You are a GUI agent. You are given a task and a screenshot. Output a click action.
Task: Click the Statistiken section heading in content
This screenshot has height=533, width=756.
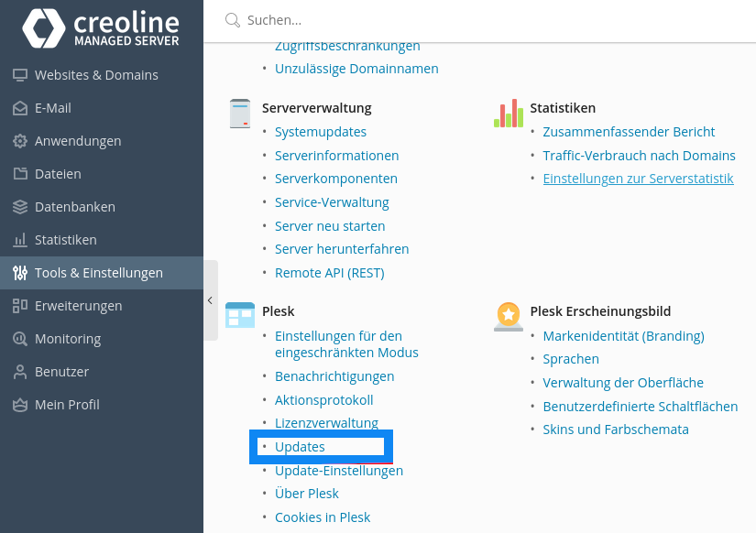coord(563,108)
